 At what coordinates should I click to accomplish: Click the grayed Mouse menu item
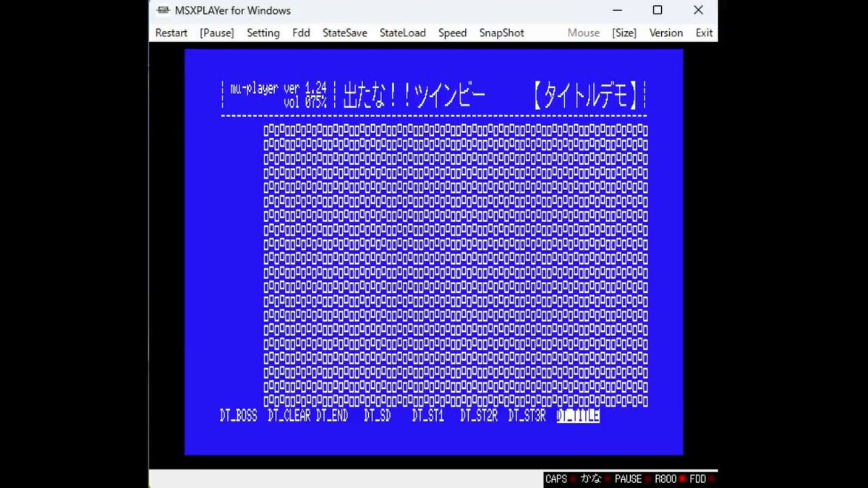click(584, 33)
